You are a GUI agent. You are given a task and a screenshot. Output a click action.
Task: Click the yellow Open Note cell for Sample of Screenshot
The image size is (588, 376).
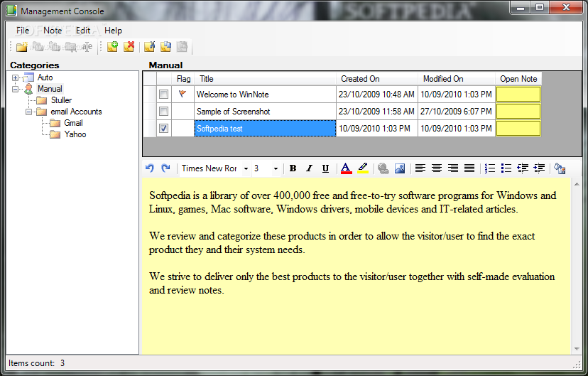[518, 111]
